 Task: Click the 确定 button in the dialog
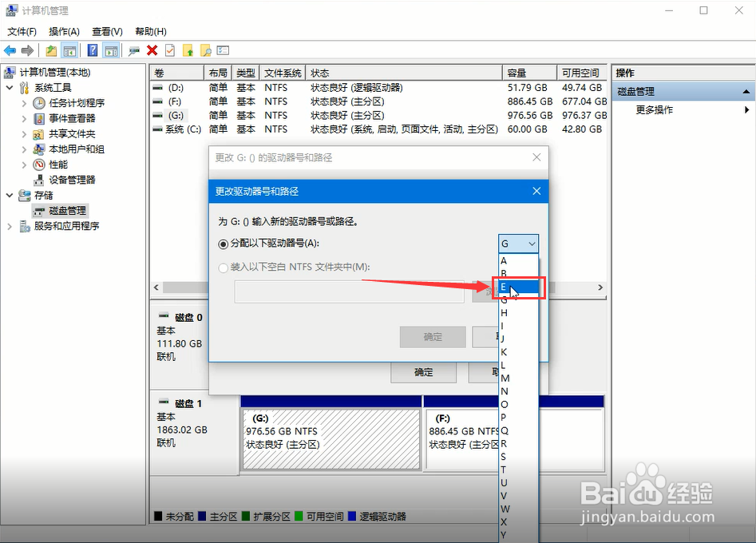click(432, 337)
